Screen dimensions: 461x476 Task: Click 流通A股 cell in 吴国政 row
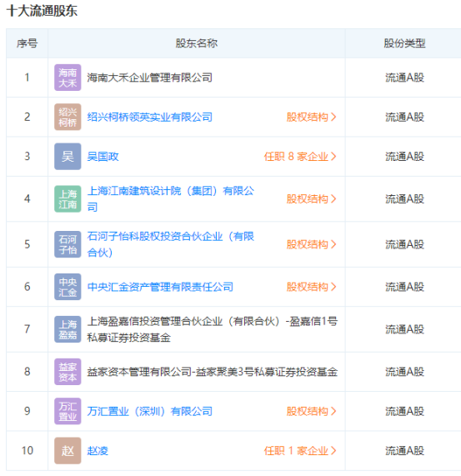(x=404, y=157)
